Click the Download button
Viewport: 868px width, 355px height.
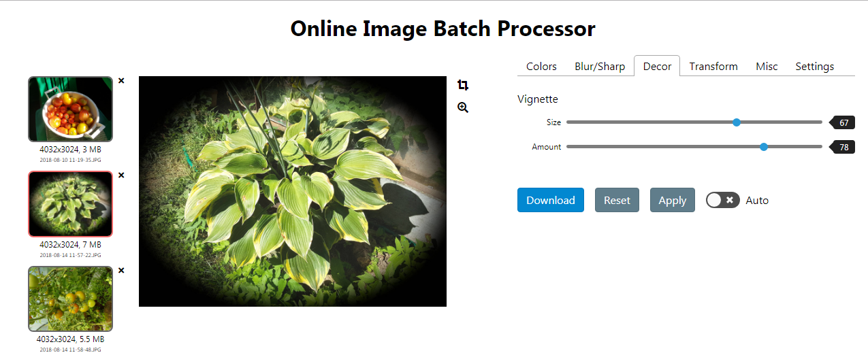point(551,200)
